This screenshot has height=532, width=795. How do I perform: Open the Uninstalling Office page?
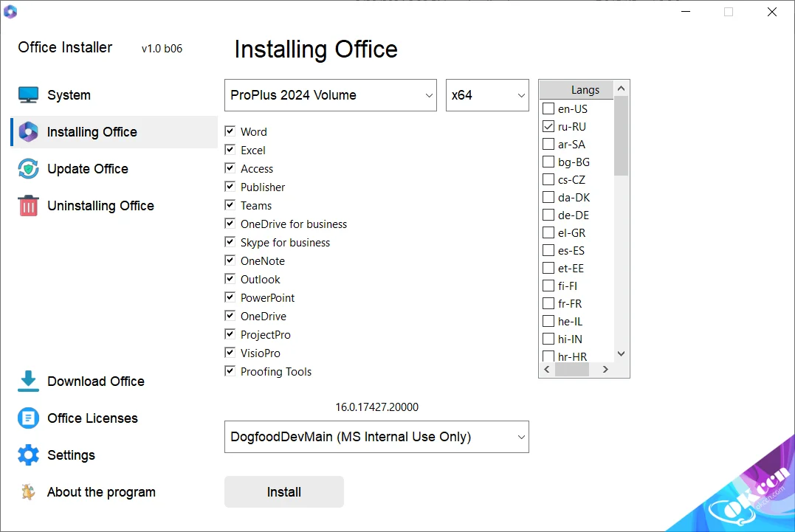(x=114, y=206)
